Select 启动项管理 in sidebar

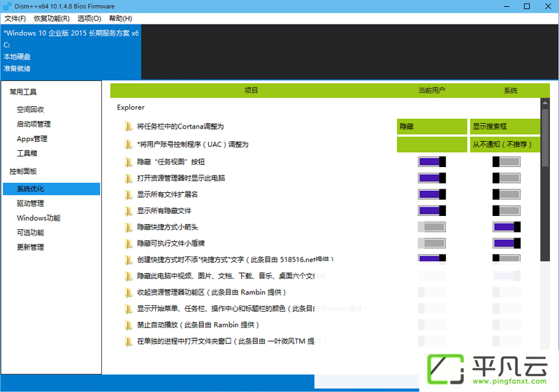click(34, 124)
